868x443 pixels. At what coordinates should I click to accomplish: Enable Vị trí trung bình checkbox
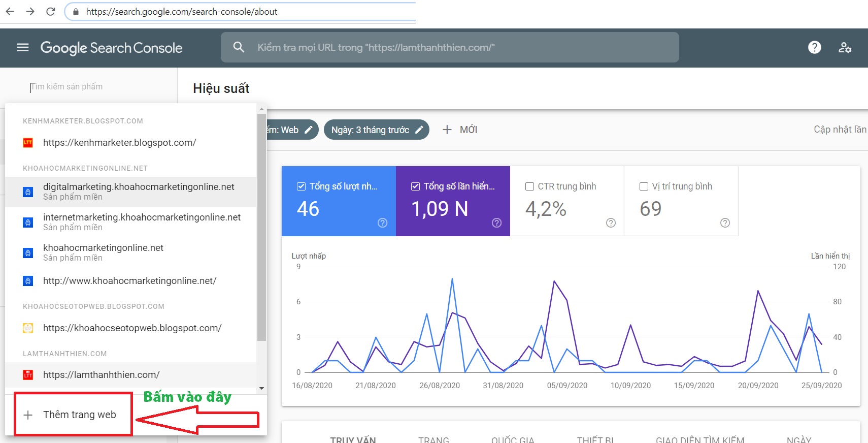point(644,186)
